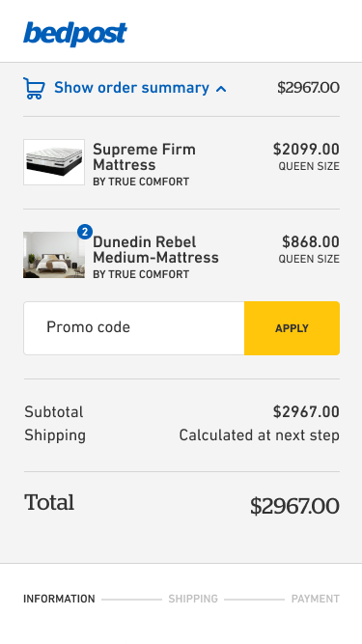Go to the Payment step

(316, 599)
